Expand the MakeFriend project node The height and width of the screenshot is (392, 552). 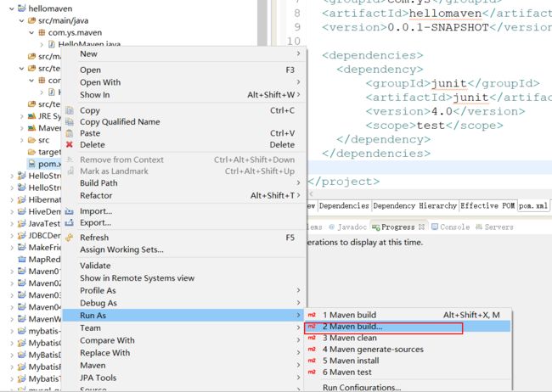[x=12, y=248]
